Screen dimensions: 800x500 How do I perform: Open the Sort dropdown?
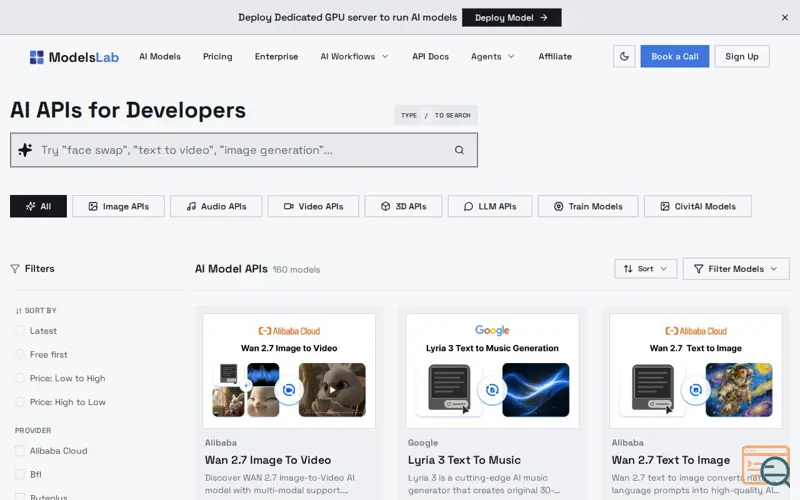click(645, 269)
